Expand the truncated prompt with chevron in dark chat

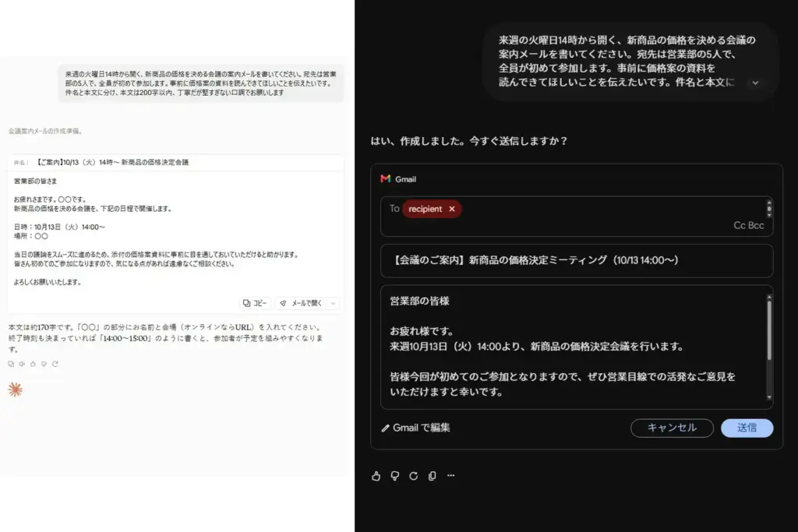point(755,83)
